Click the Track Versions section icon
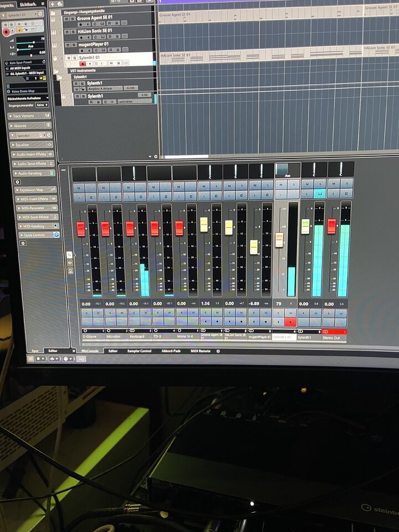The image size is (399, 532). pos(47,115)
